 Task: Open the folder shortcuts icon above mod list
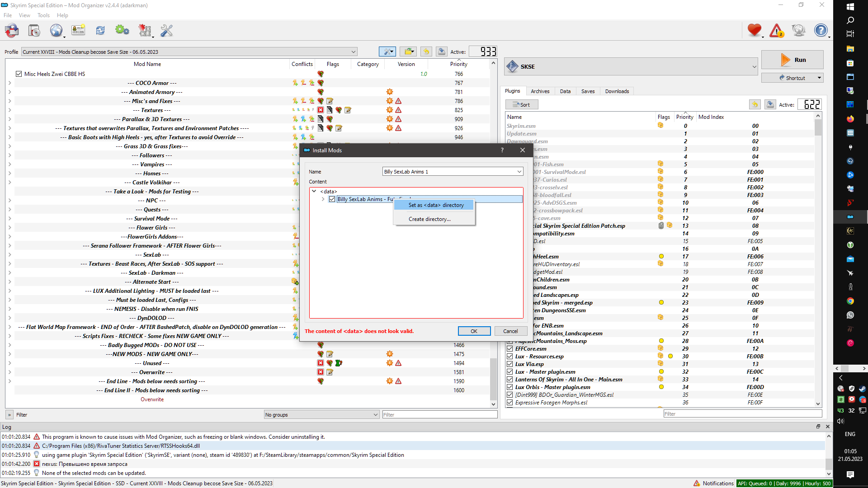(x=408, y=52)
